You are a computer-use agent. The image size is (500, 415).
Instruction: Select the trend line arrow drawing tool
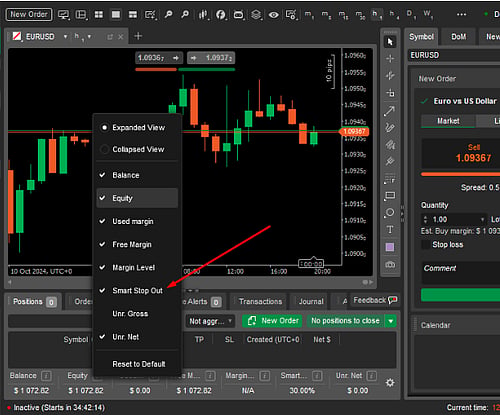click(x=390, y=110)
